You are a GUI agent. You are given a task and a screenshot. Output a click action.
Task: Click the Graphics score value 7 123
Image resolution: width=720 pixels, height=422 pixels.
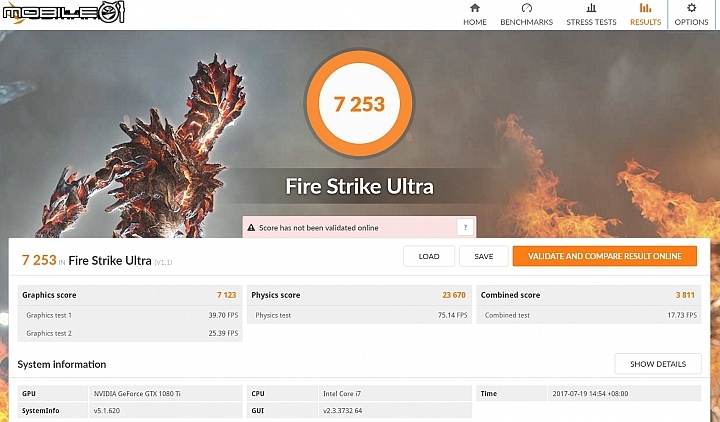tap(227, 295)
